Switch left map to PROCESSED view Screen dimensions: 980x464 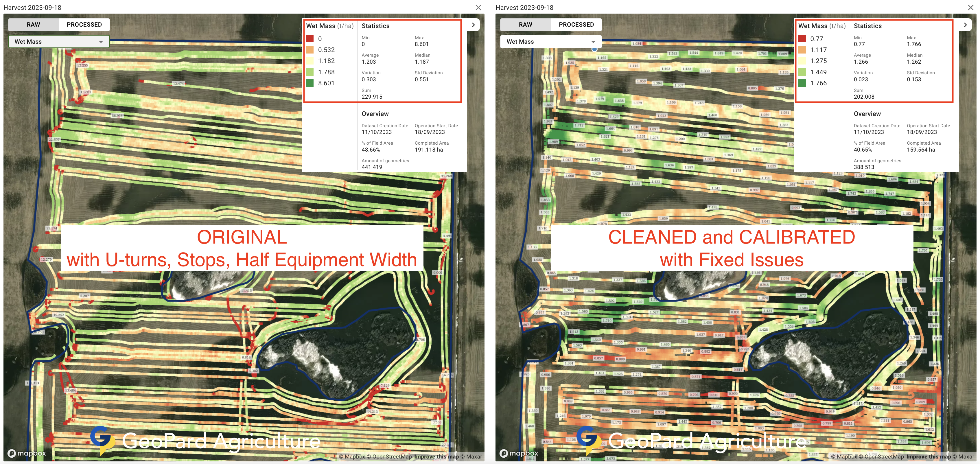coord(84,25)
